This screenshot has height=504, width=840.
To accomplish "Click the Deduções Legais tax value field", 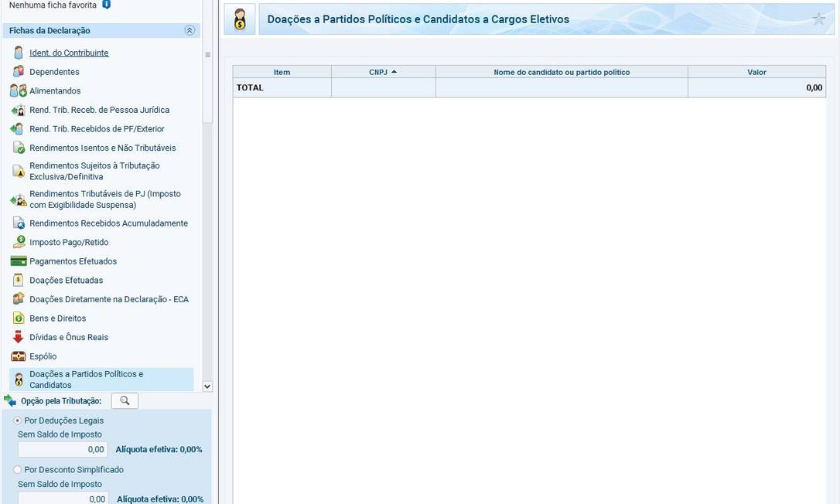I will (63, 449).
